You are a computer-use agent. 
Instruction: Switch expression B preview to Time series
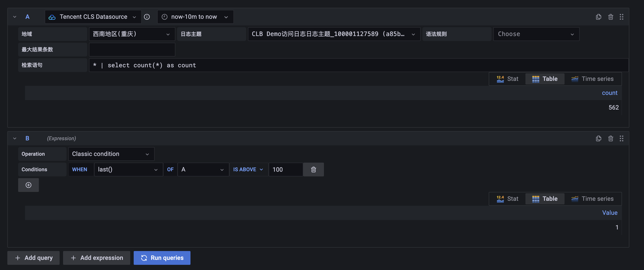pyautogui.click(x=593, y=199)
